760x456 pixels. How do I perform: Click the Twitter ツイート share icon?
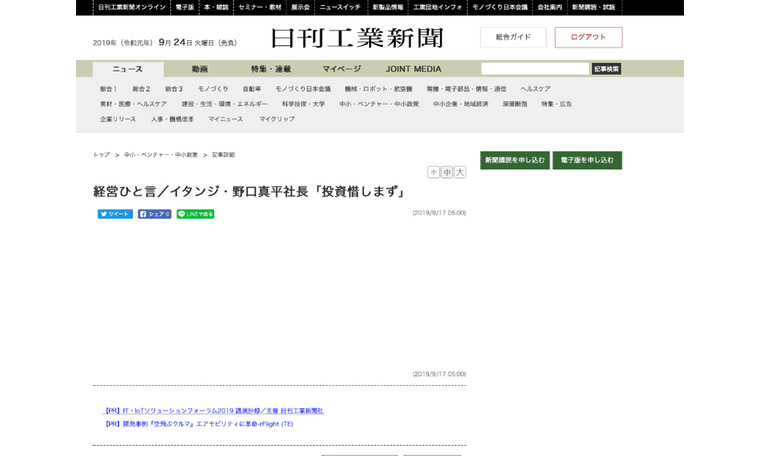pos(115,214)
